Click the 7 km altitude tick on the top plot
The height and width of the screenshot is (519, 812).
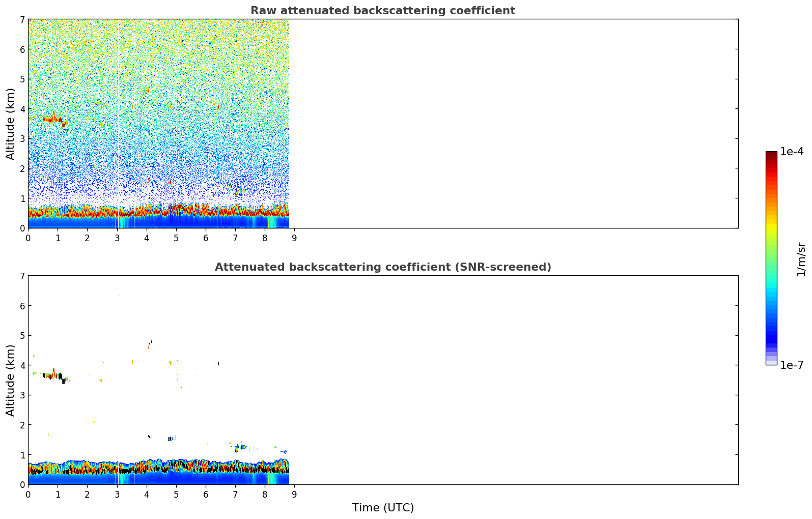pyautogui.click(x=22, y=20)
